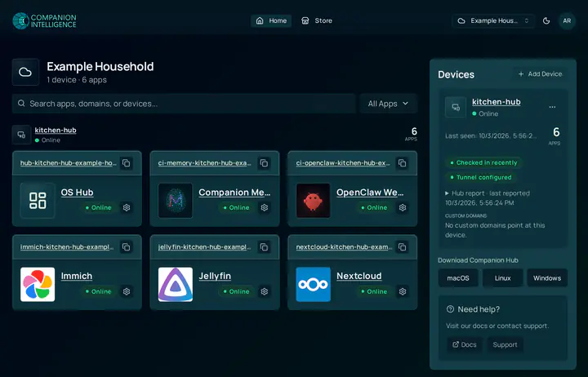Open the ci-openclaw-kitchen-hub domain link
The image size is (588, 377).
pyautogui.click(x=343, y=163)
